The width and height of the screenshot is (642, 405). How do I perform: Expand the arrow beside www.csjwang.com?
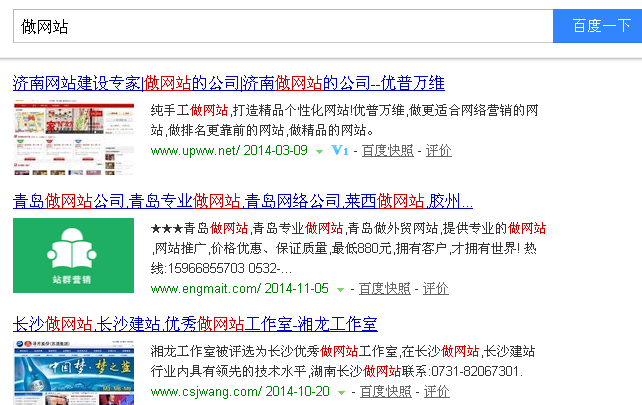point(341,393)
